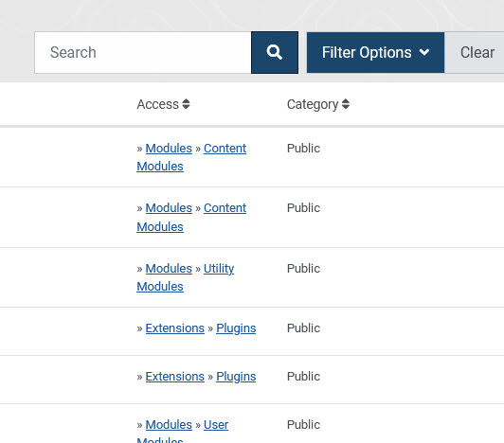Open Modules link in User Modules row
The width and height of the screenshot is (504, 443).
pyautogui.click(x=169, y=425)
